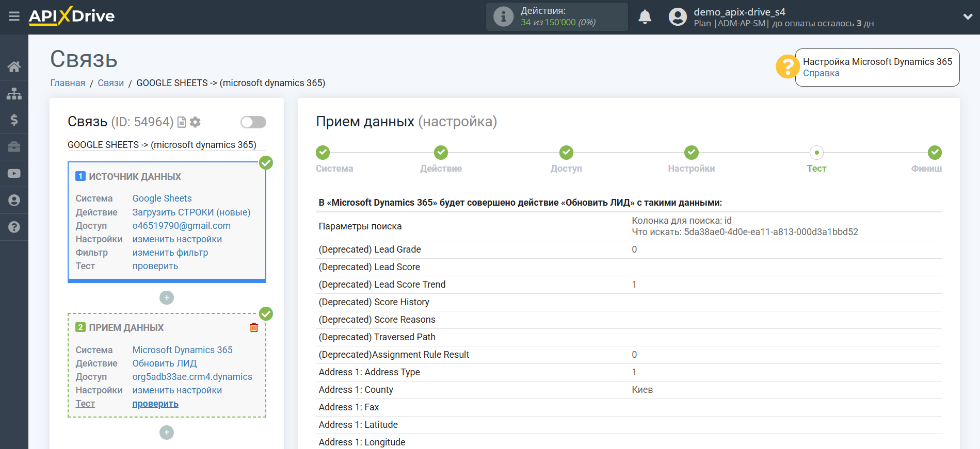The height and width of the screenshot is (449, 980).
Task: Click the green check on the data receiver block
Action: [266, 314]
